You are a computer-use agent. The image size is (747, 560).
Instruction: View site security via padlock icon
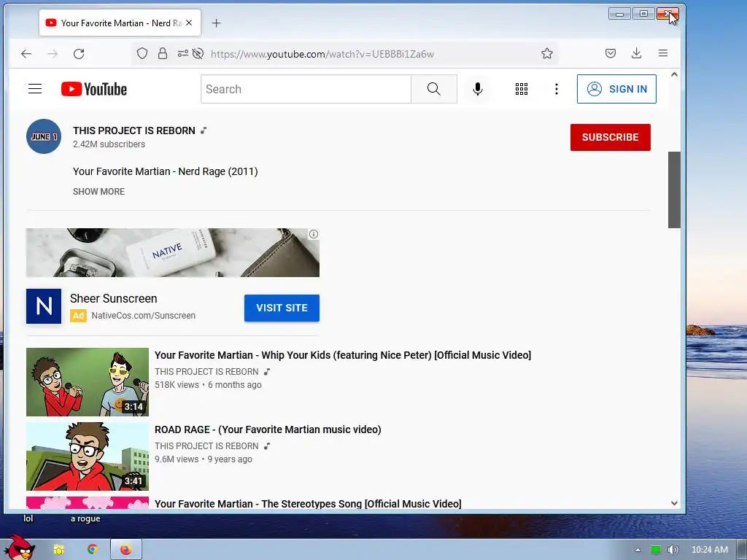coord(163,53)
